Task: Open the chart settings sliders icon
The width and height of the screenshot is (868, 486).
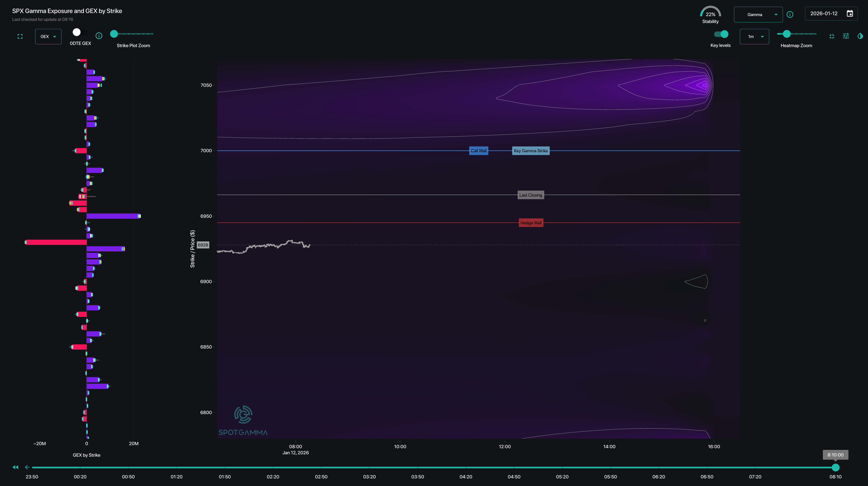Action: (x=846, y=36)
